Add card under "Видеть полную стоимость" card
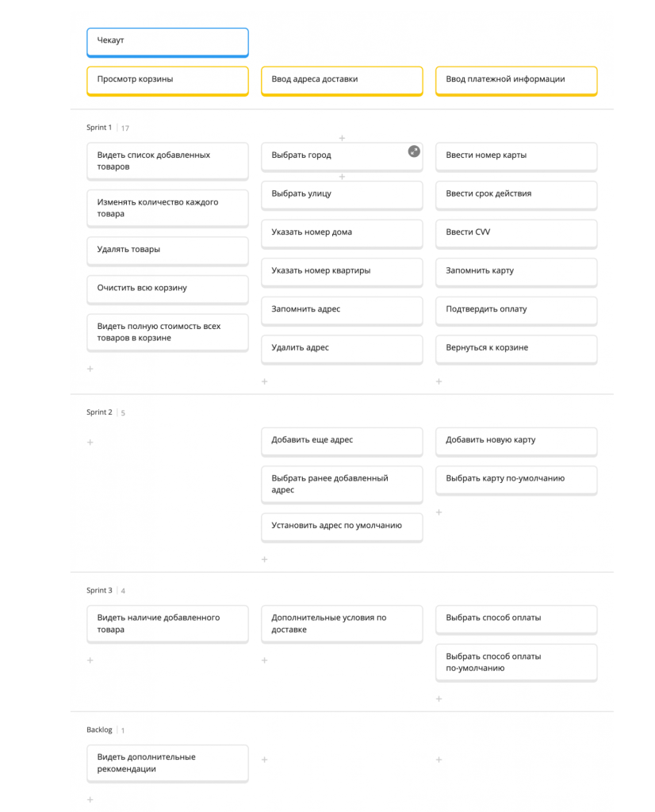This screenshot has width=655, height=812. point(90,369)
